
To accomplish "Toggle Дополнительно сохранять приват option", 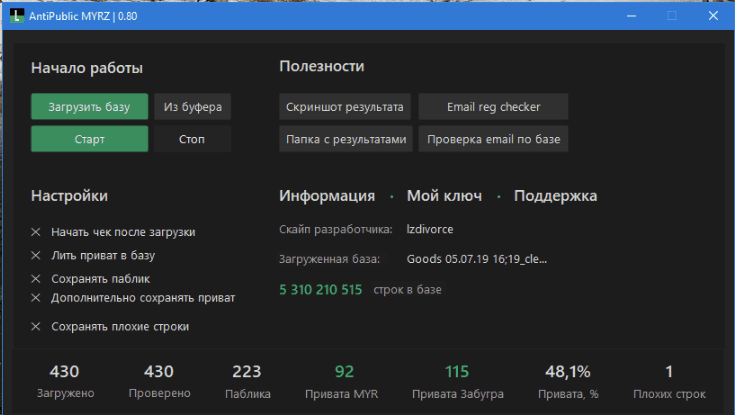I will (x=133, y=298).
